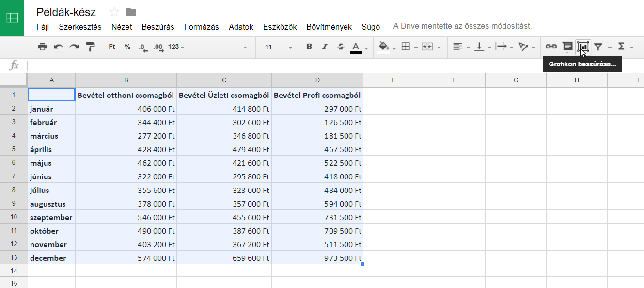Toggle bold formatting
The height and width of the screenshot is (288, 644).
pos(309,47)
